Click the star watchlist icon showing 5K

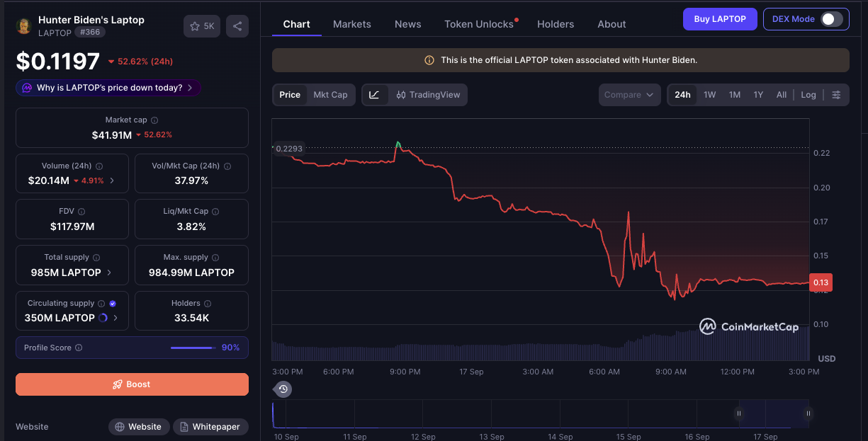[x=202, y=26]
